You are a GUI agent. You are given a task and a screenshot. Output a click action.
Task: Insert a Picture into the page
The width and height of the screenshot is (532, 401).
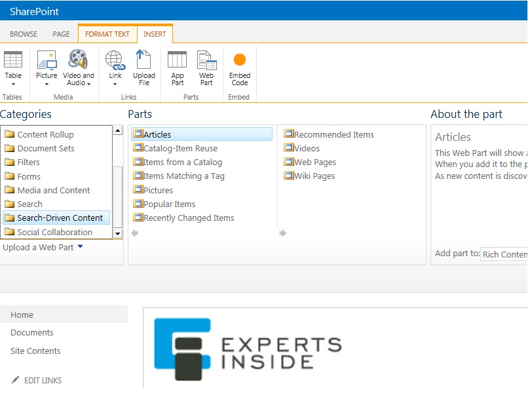click(46, 66)
